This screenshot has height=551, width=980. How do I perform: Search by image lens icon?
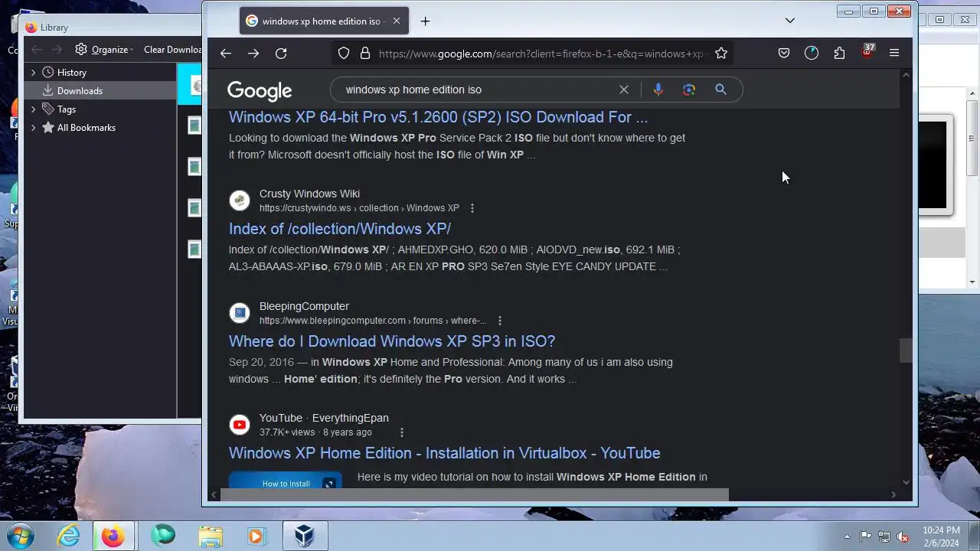click(x=689, y=90)
